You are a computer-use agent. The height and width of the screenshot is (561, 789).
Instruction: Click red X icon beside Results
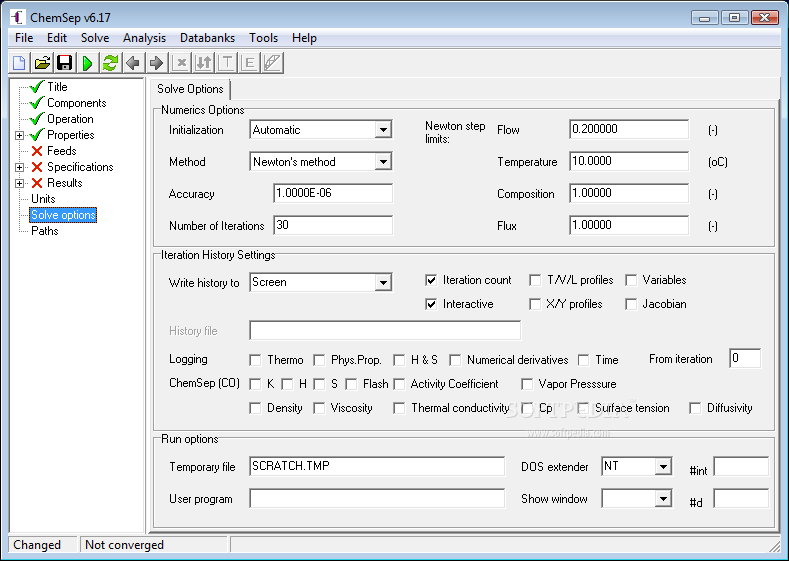(37, 183)
